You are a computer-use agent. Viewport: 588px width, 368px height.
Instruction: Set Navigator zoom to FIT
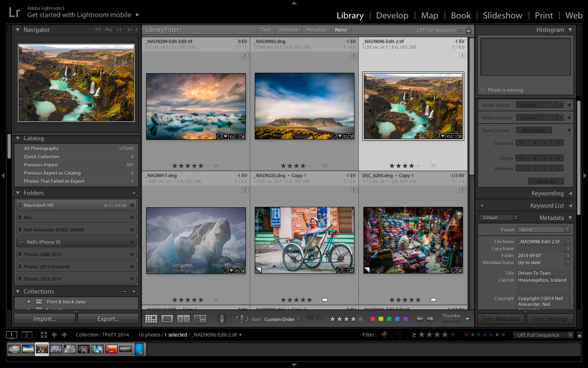(98, 30)
